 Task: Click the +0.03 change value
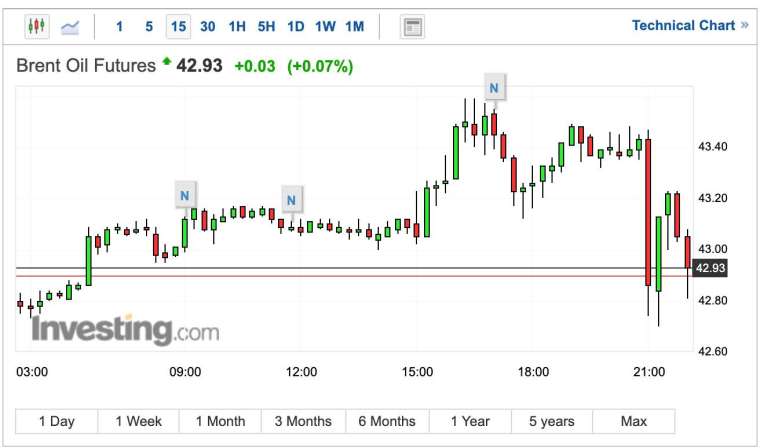tap(255, 66)
